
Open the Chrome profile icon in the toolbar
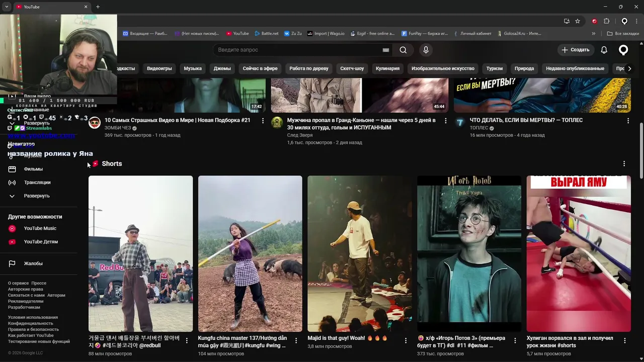(624, 21)
